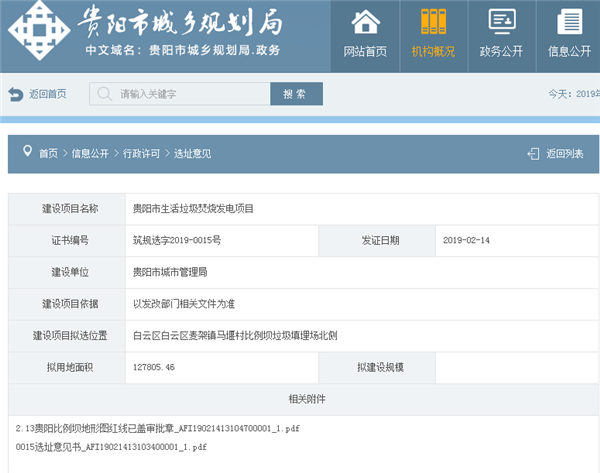Viewport: 600px width, 473px height.
Task: Click the monitor icon for 政务公开
Action: click(x=502, y=22)
